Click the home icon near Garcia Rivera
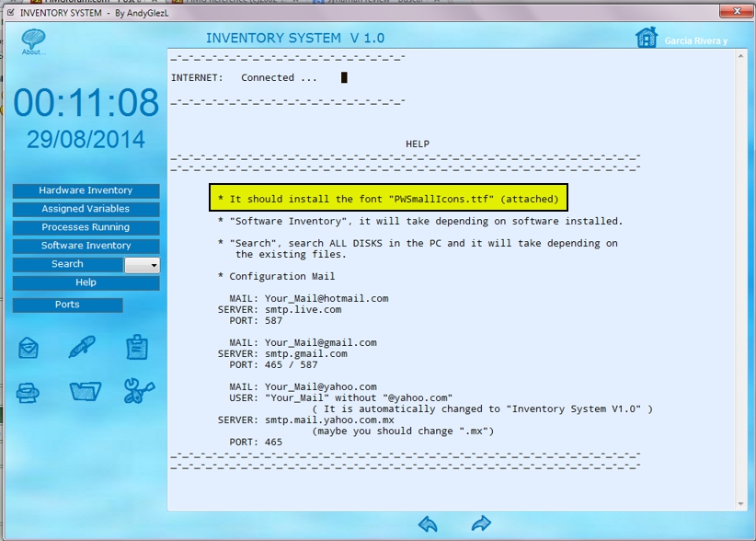The height and width of the screenshot is (541, 756). click(647, 38)
